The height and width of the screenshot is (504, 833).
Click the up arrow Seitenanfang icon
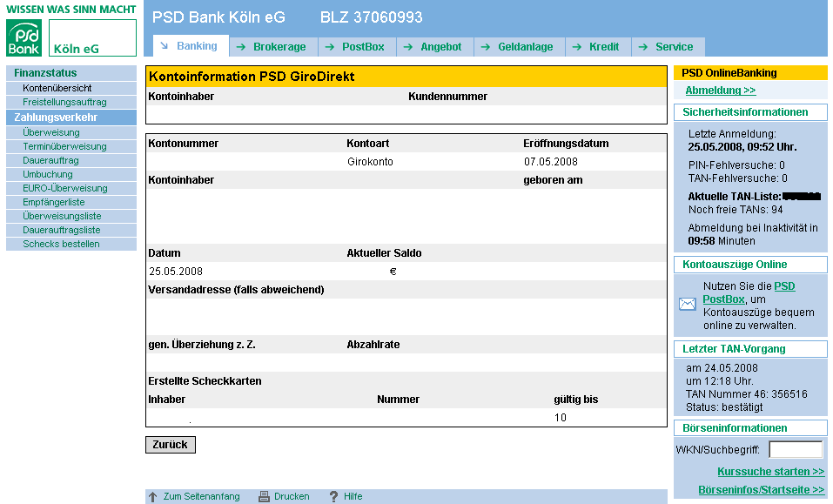tap(153, 496)
